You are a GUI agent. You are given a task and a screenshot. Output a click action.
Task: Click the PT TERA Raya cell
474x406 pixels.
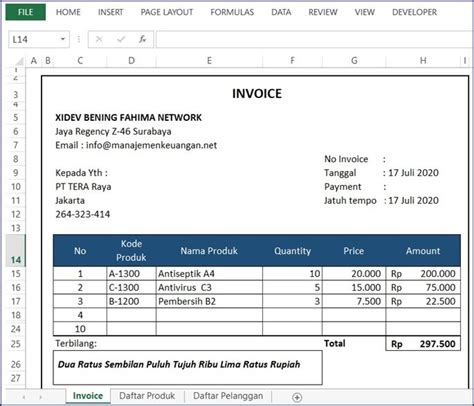83,187
